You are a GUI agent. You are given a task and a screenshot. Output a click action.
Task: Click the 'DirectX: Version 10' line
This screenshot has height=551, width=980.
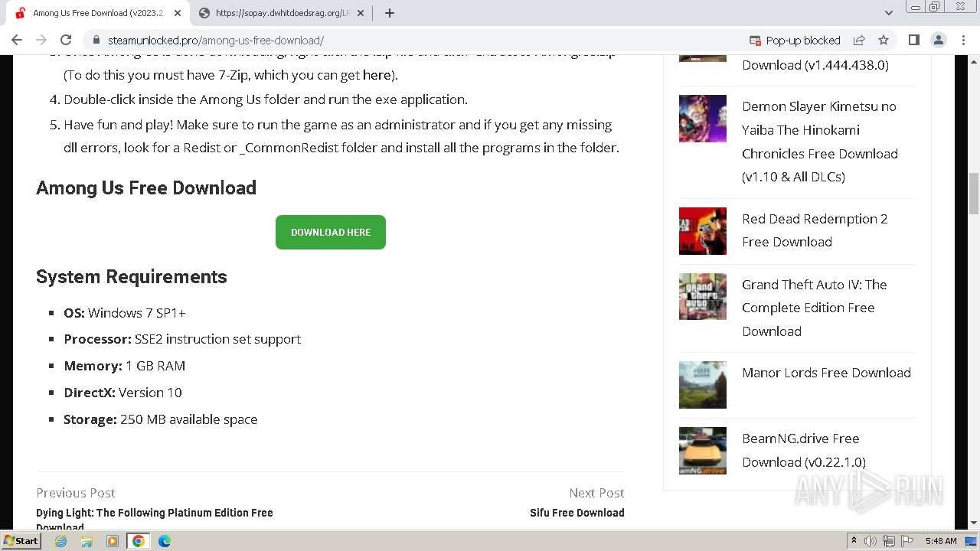coord(122,393)
